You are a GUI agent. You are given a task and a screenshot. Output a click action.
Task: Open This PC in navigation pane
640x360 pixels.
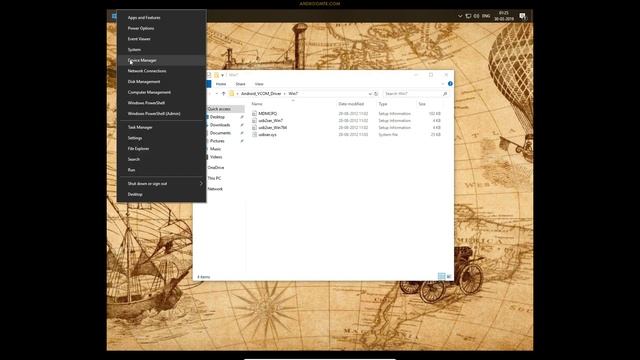[214, 178]
